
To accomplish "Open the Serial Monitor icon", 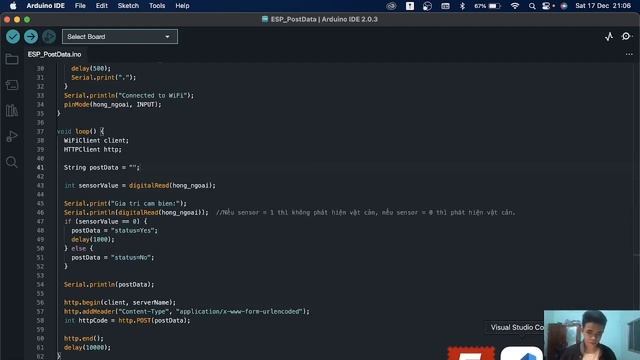I will click(x=626, y=37).
